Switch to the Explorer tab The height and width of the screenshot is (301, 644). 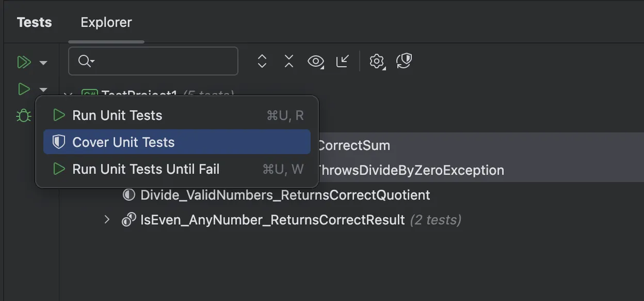tap(106, 23)
